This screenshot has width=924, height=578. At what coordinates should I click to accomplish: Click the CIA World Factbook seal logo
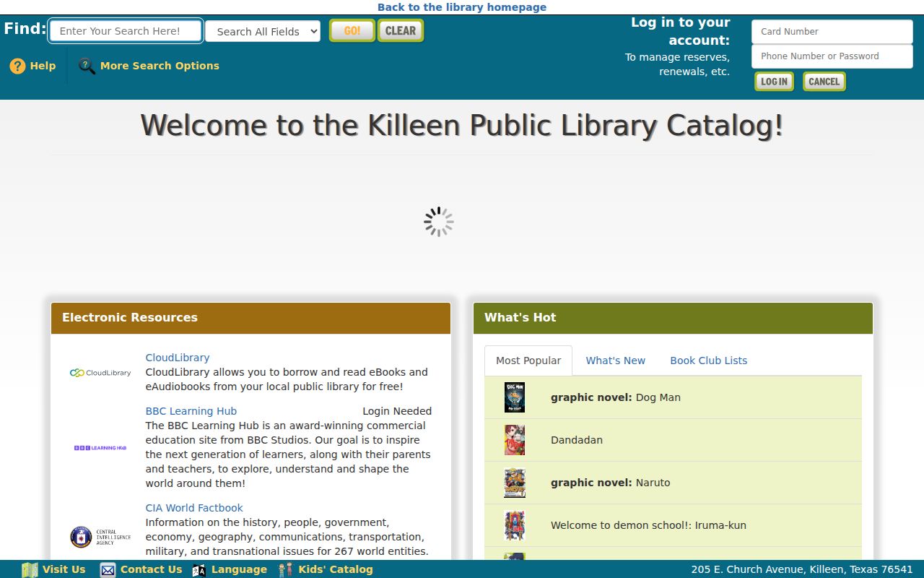click(x=100, y=537)
